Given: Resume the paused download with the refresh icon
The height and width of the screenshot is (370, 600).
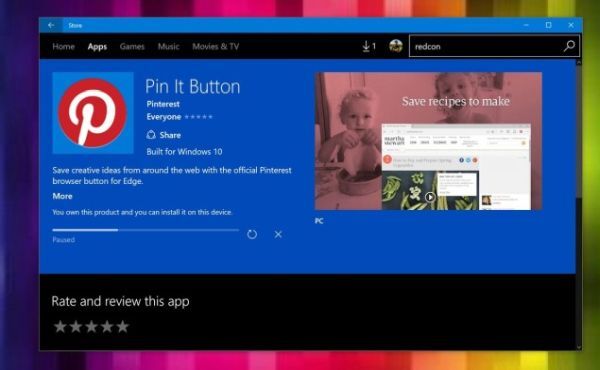Looking at the screenshot, I should pos(252,234).
